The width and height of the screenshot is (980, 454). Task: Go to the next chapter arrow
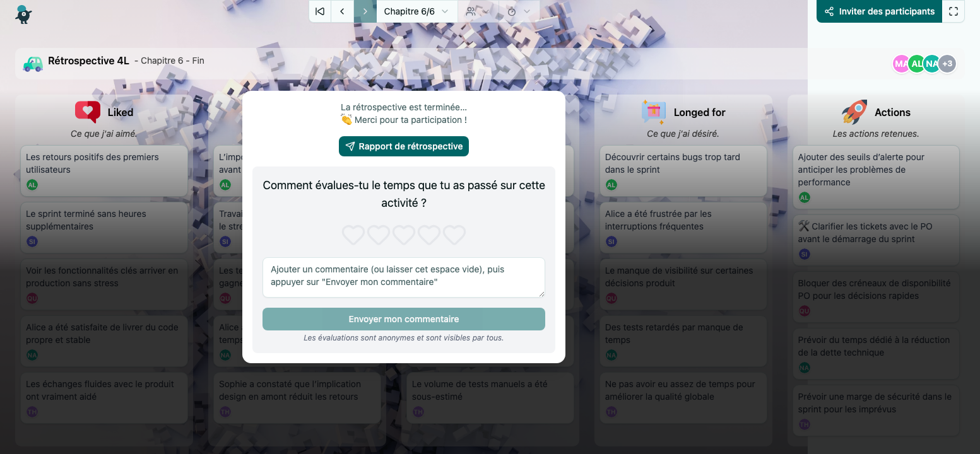pyautogui.click(x=365, y=11)
